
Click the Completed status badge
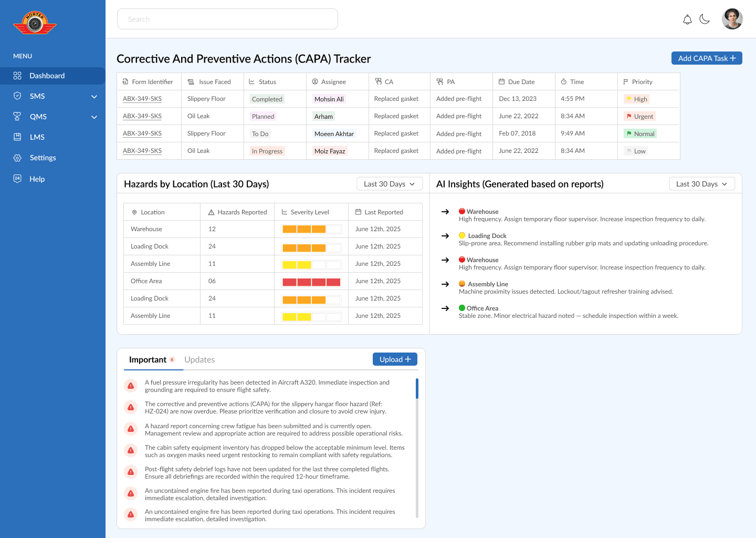pyautogui.click(x=267, y=99)
